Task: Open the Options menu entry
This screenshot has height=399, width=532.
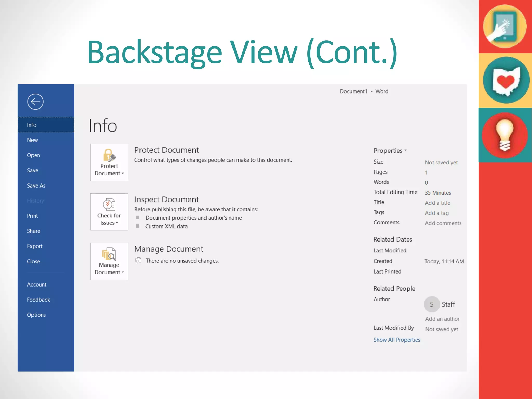Action: [36, 315]
